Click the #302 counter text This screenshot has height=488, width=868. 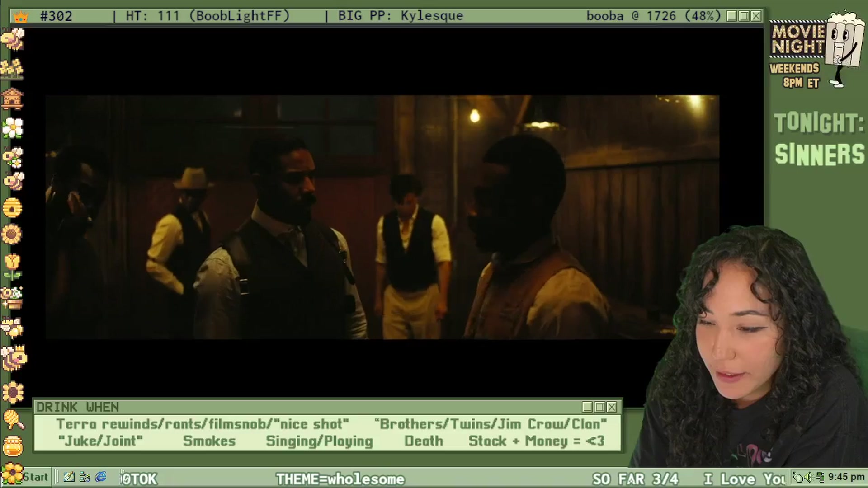click(x=56, y=16)
